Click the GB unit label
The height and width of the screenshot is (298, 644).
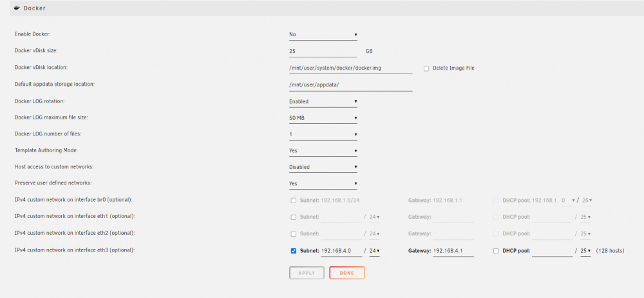pyautogui.click(x=369, y=52)
